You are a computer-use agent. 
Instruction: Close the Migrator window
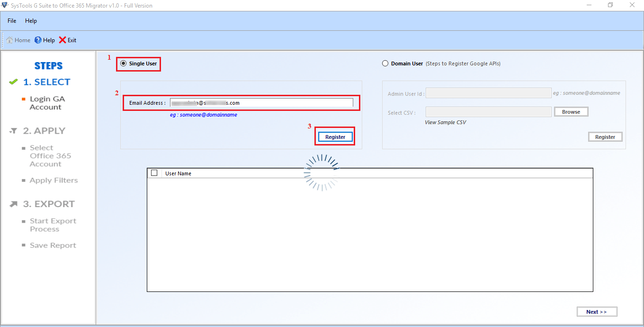633,5
